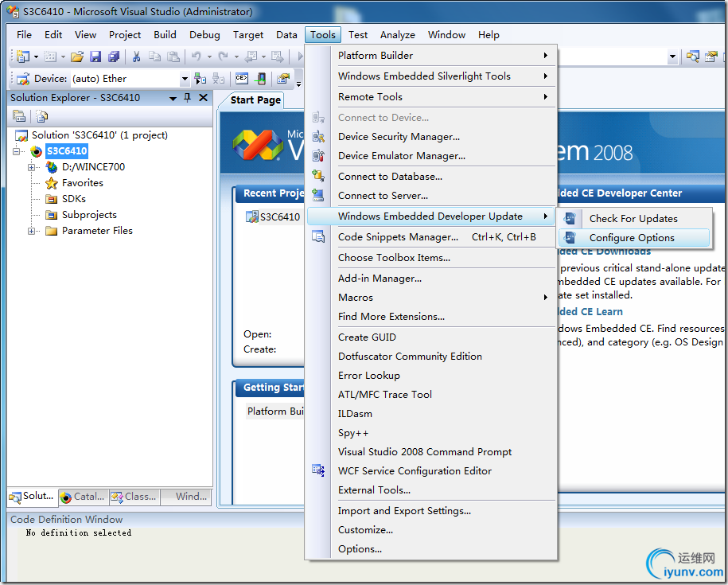Click the CE Target Control icon
728x585 pixels.
coord(242,79)
